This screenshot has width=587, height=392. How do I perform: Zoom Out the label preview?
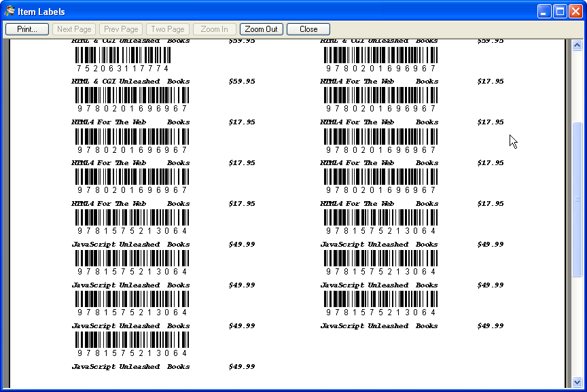pos(262,29)
